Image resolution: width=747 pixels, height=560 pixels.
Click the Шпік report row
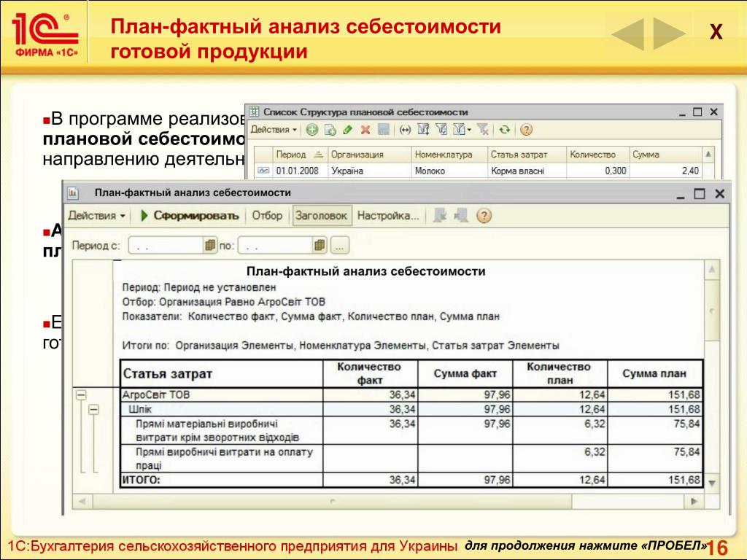[411, 409]
